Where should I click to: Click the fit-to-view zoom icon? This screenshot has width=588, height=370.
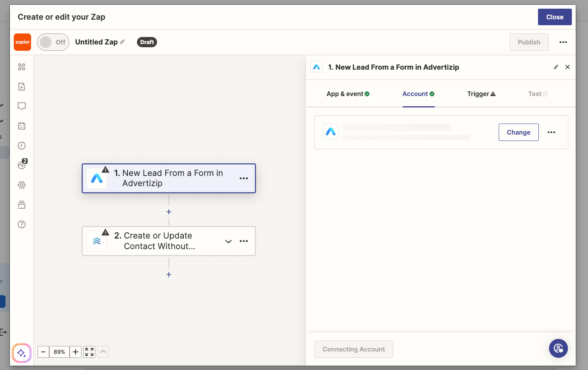tap(89, 352)
